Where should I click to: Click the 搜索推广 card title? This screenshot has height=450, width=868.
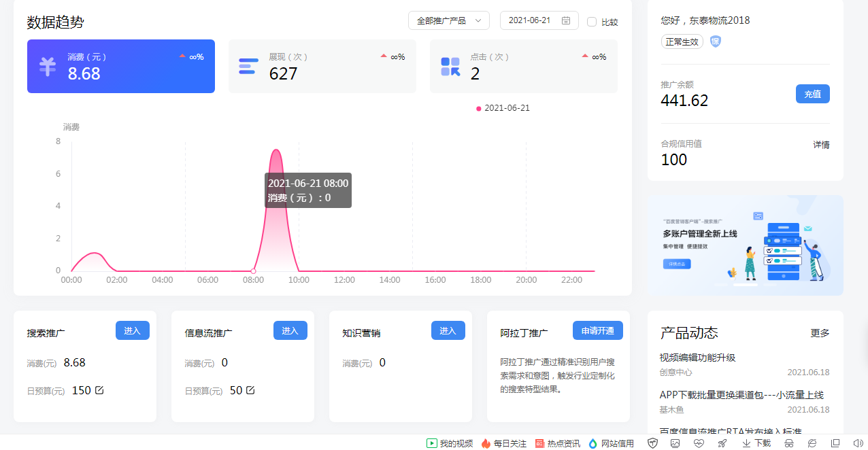[x=46, y=333]
